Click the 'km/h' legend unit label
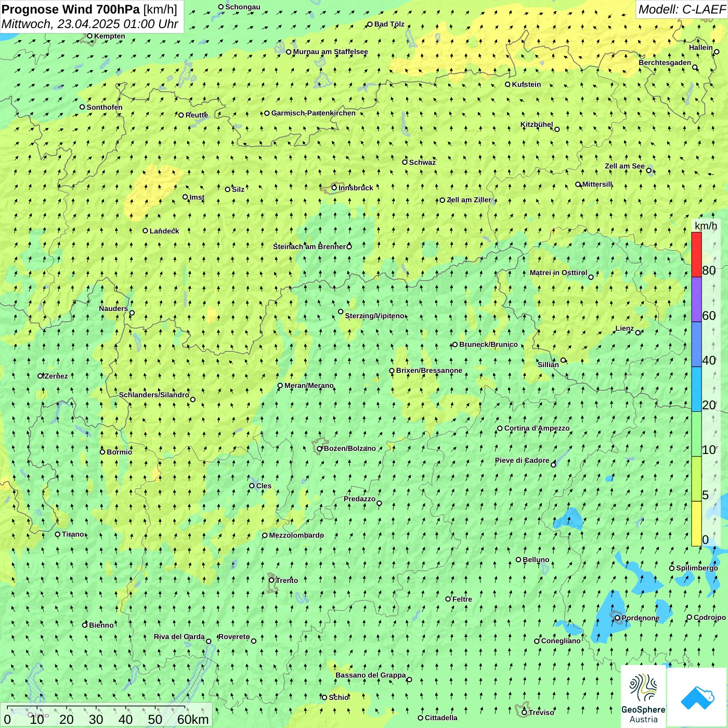728x728 pixels. click(706, 226)
